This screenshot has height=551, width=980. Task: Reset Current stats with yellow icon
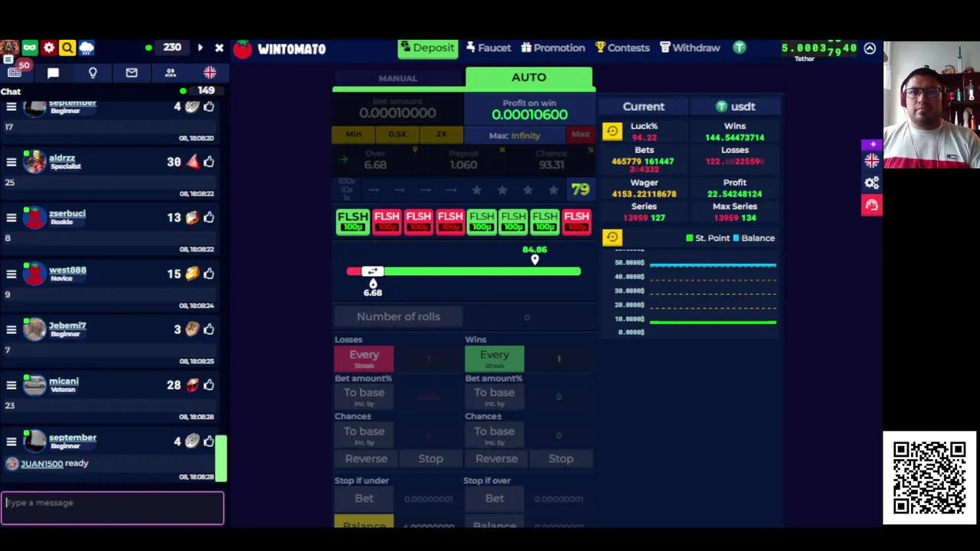[x=612, y=132]
